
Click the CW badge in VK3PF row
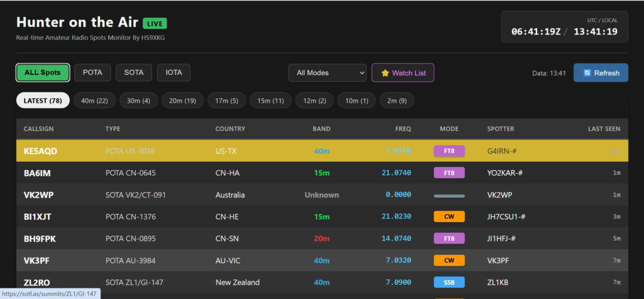pos(449,260)
